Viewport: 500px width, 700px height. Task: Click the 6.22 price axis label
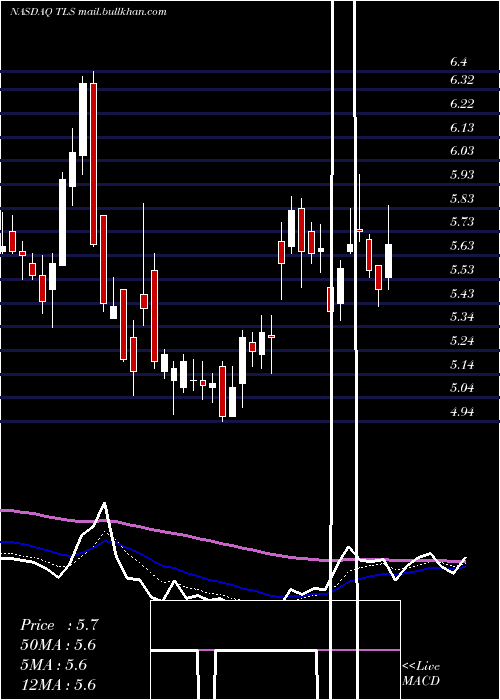[x=462, y=104]
